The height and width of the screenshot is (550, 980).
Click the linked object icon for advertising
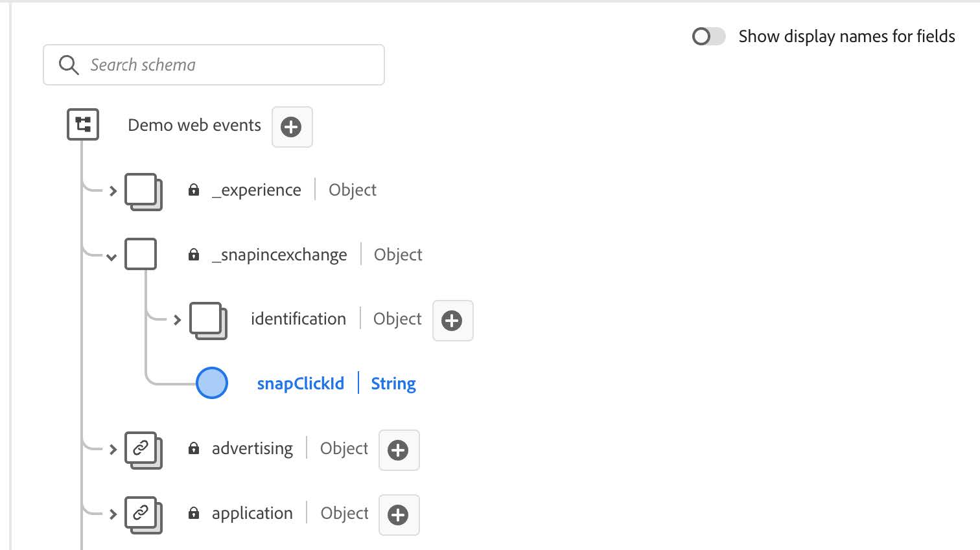142,449
